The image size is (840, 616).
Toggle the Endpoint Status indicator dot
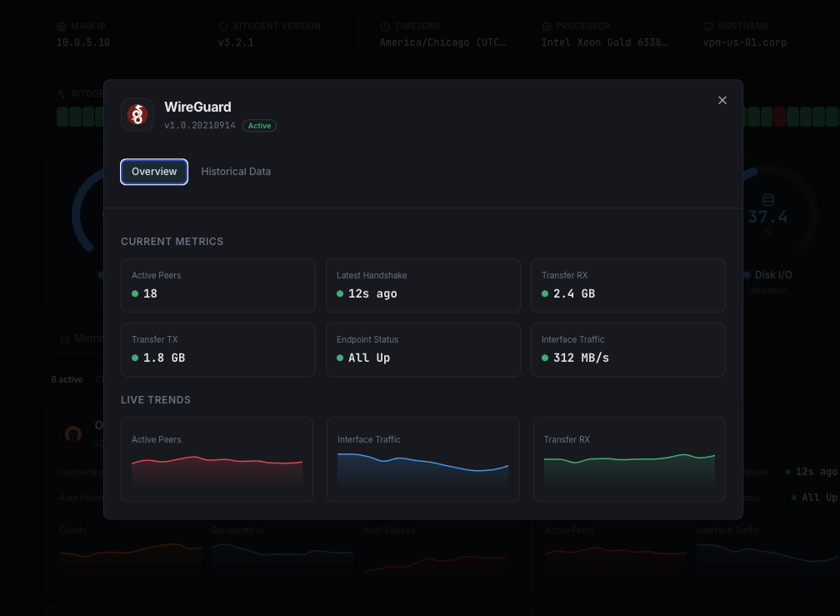point(339,358)
